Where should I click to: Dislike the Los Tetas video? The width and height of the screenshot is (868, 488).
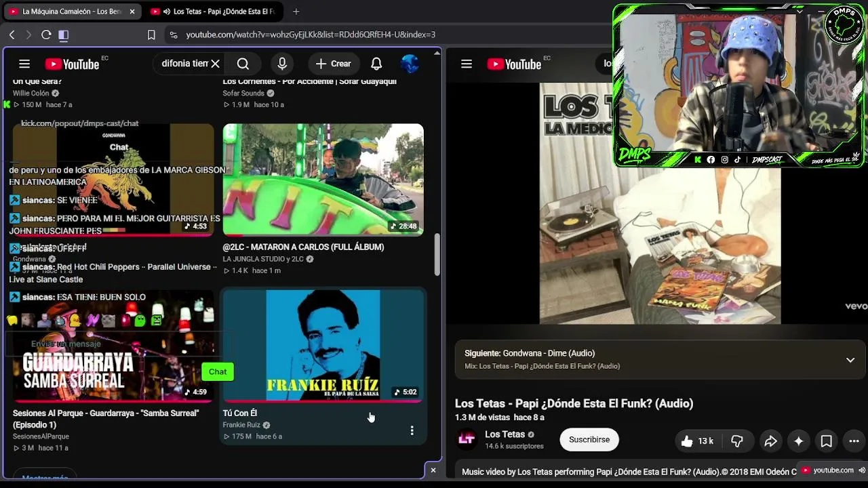(x=737, y=441)
